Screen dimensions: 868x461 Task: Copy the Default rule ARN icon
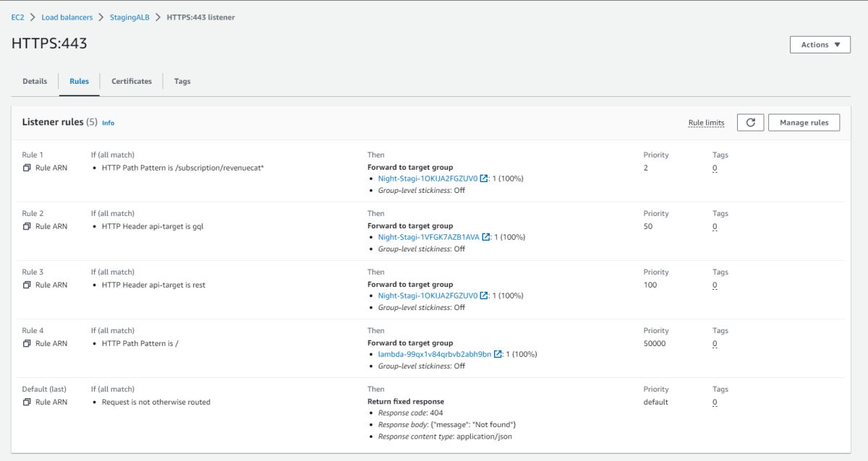point(27,402)
